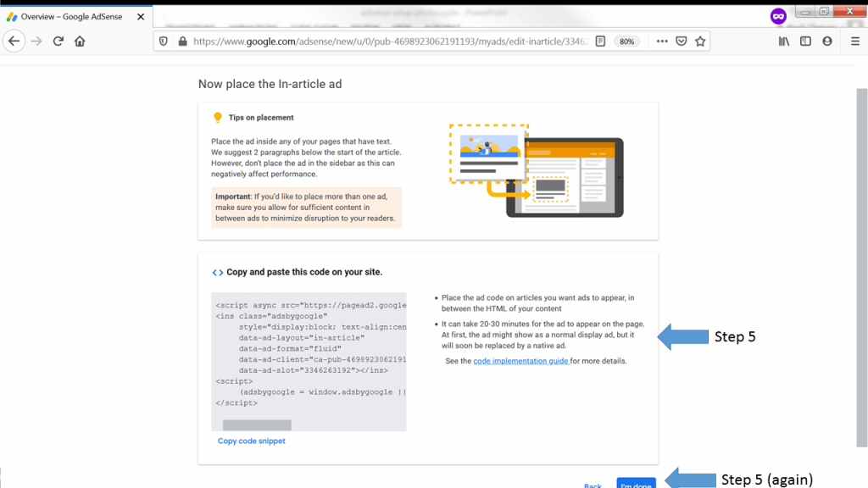Click the Tips on placement lightbulb icon
This screenshot has height=488, width=868.
pyautogui.click(x=218, y=117)
